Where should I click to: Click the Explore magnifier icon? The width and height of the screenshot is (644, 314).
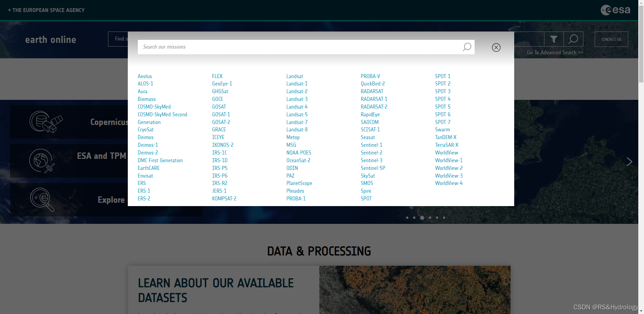pos(42,200)
